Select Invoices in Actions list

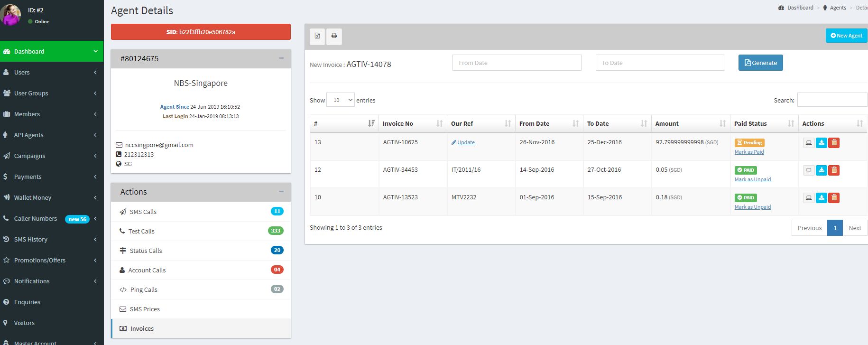pyautogui.click(x=201, y=328)
